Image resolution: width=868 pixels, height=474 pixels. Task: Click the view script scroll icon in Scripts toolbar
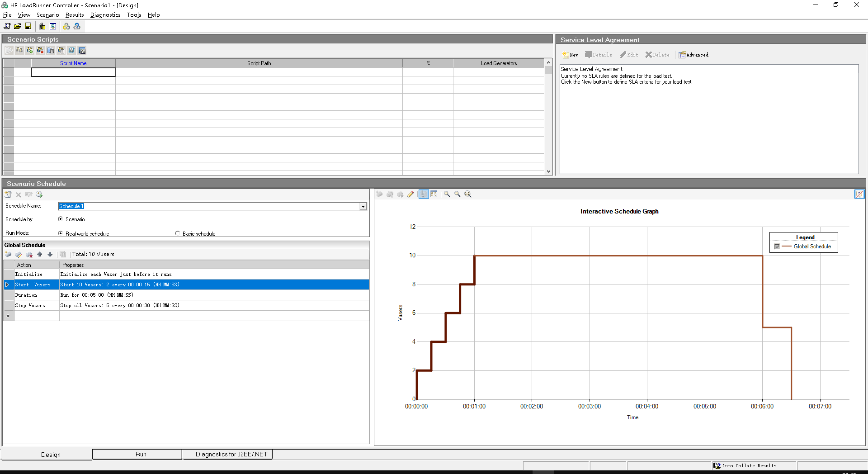71,50
